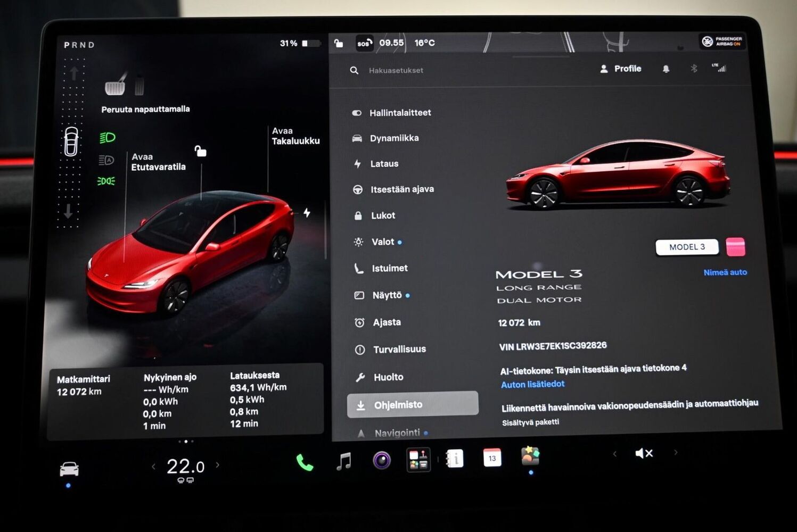Toggle the auto high beam indicator
The image size is (797, 532).
pos(106,160)
